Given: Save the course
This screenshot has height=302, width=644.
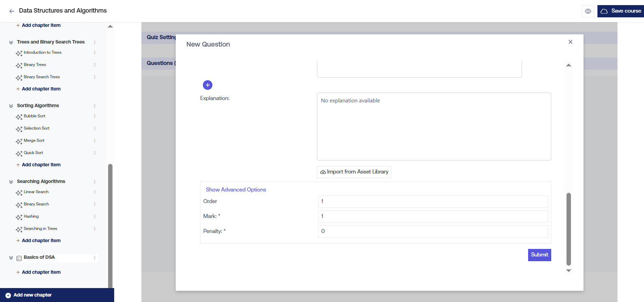Looking at the screenshot, I should [621, 11].
